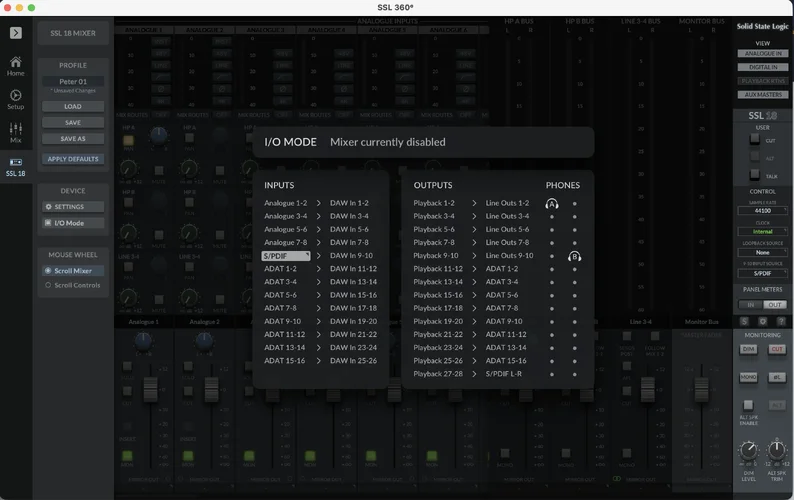Show the DIGITAL IN view
This screenshot has height=500, width=794.
point(763,67)
